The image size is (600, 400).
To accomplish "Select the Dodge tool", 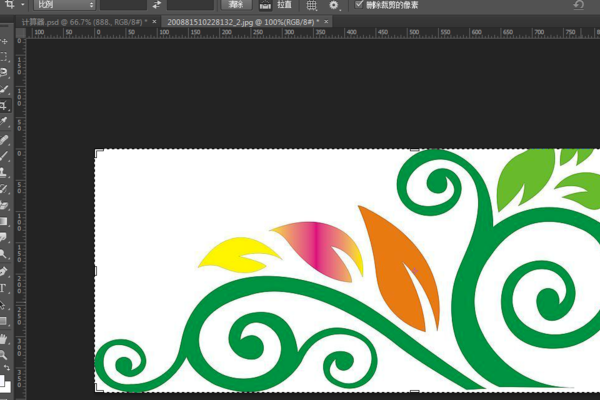I will coord(4,253).
